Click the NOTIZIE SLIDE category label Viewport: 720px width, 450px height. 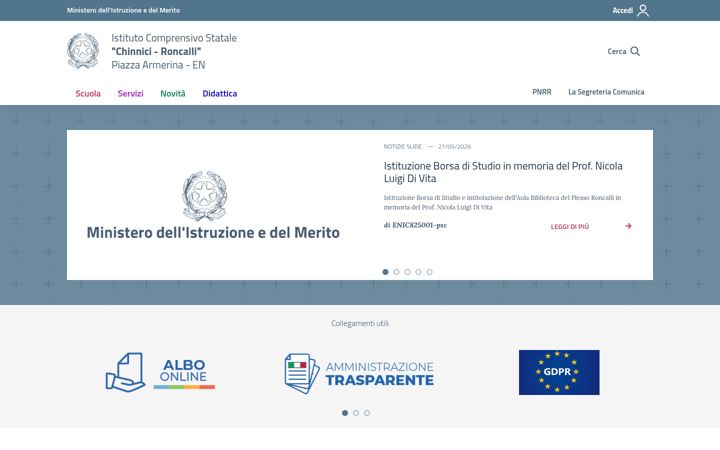pyautogui.click(x=402, y=146)
